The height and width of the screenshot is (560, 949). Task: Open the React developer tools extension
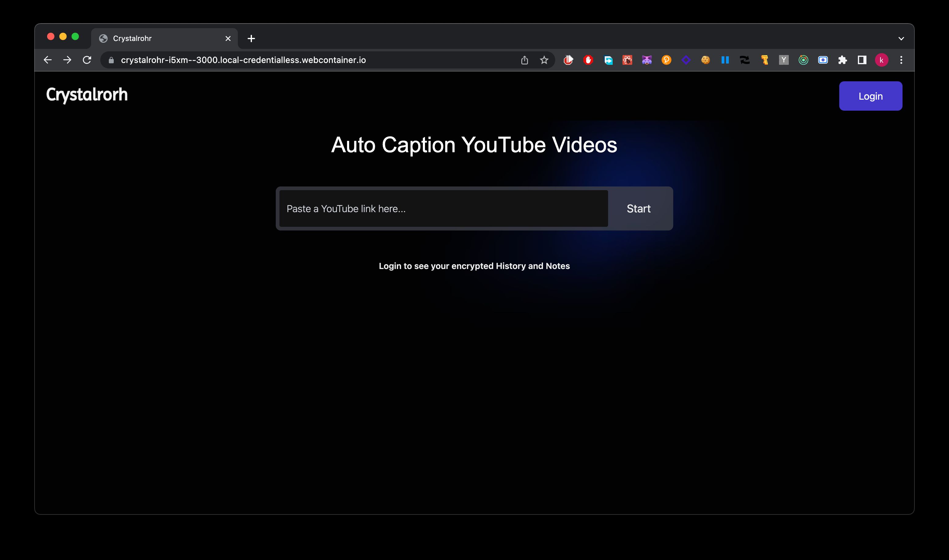click(x=627, y=60)
